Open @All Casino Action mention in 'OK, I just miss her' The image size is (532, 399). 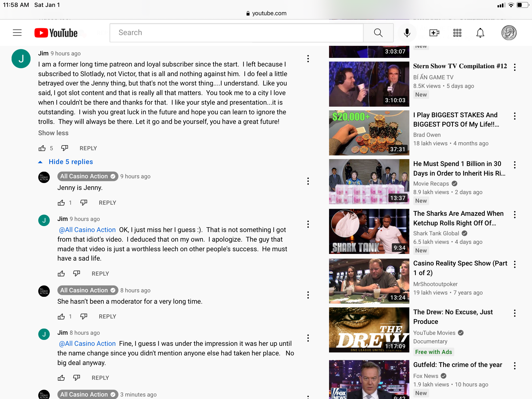tap(87, 230)
